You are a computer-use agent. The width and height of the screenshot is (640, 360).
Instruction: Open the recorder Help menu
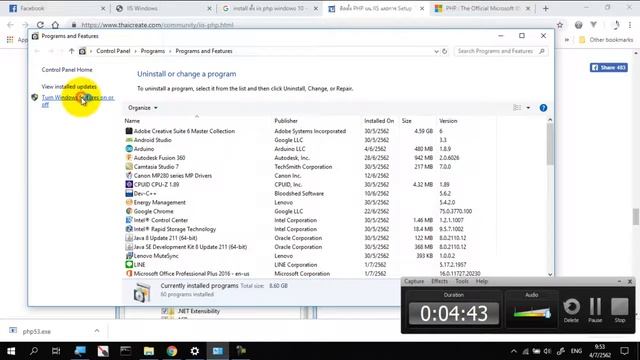point(482,281)
